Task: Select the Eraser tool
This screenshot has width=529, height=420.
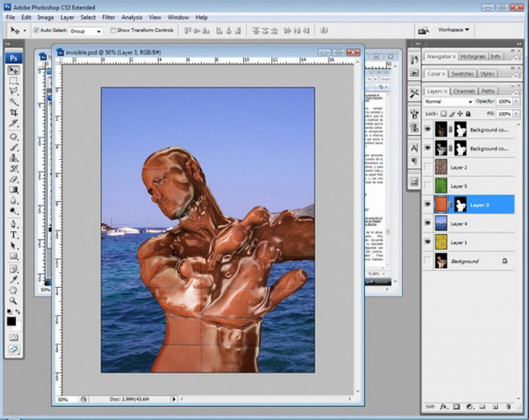Action: coord(14,179)
